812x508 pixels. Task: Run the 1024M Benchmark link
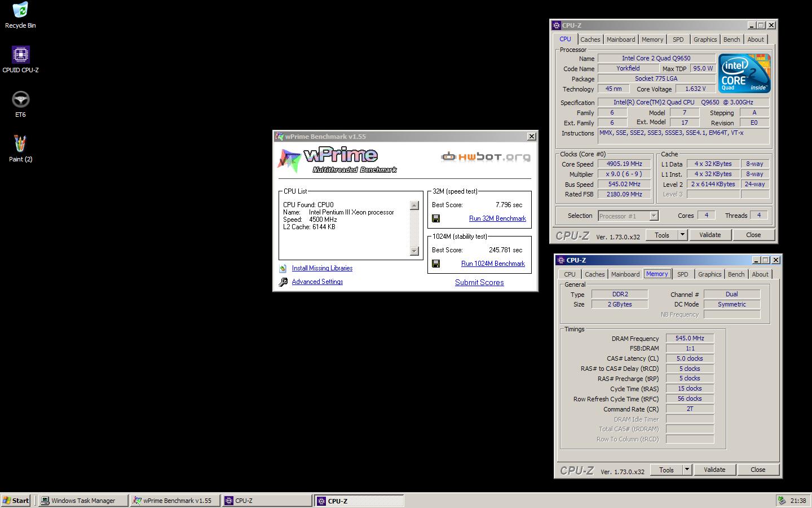493,264
